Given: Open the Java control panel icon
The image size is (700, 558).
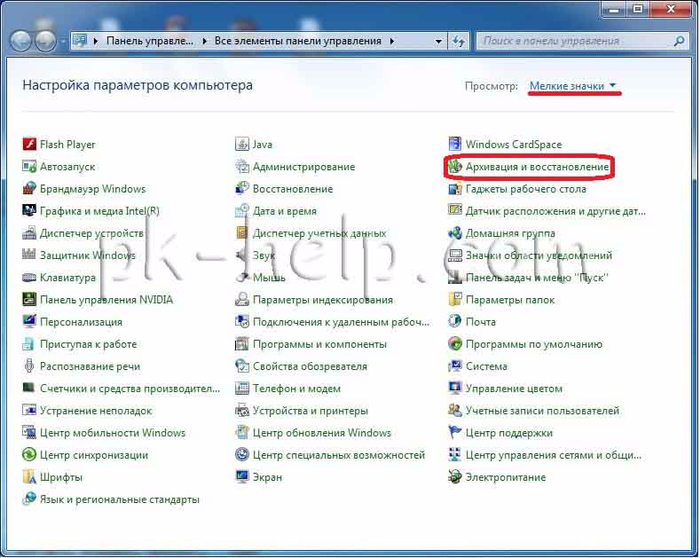Looking at the screenshot, I should 242,145.
